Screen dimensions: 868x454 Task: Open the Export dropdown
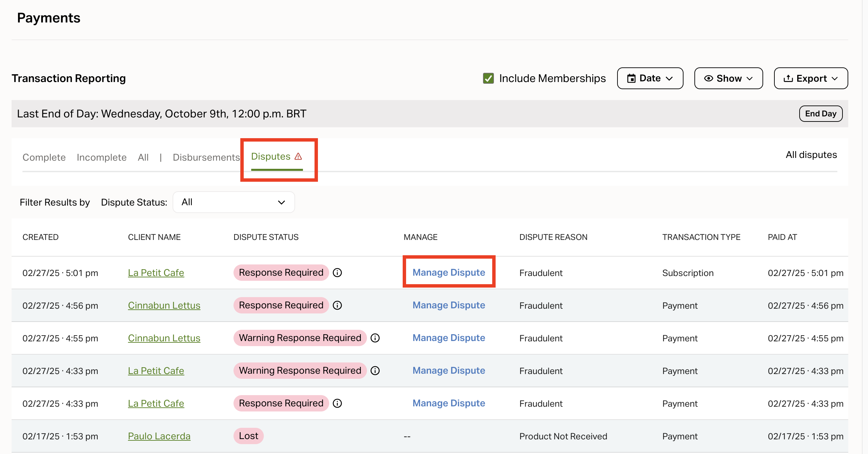pos(811,78)
